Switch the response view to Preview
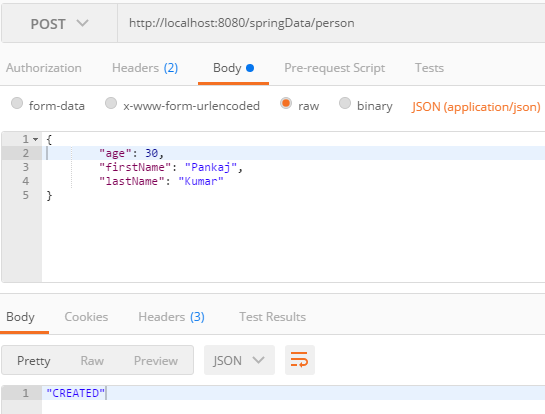The width and height of the screenshot is (545, 414). point(156,360)
